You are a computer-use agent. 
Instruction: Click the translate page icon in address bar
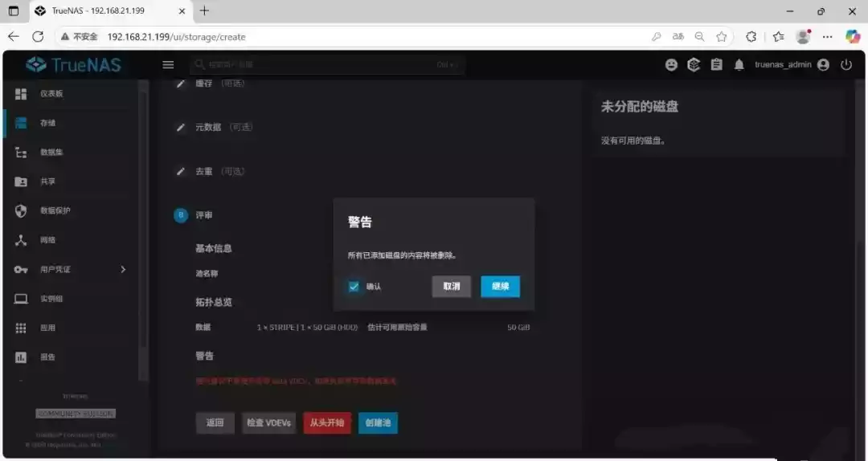(678, 36)
